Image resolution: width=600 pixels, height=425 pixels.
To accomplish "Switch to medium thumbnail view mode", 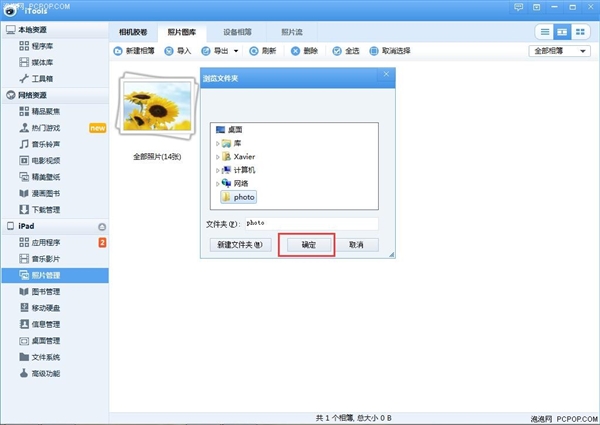I will 562,32.
